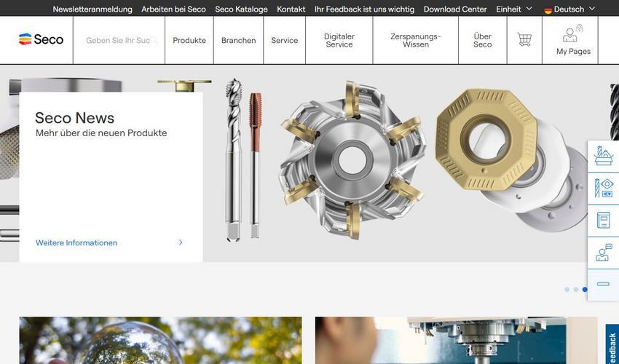The height and width of the screenshot is (364, 619).
Task: Open the Produkte menu
Action: (x=189, y=40)
